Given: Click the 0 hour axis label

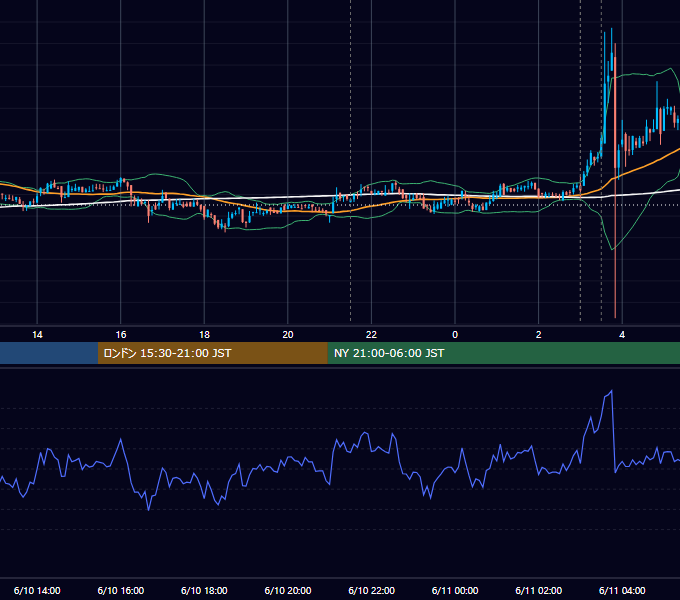Looking at the screenshot, I should [455, 335].
